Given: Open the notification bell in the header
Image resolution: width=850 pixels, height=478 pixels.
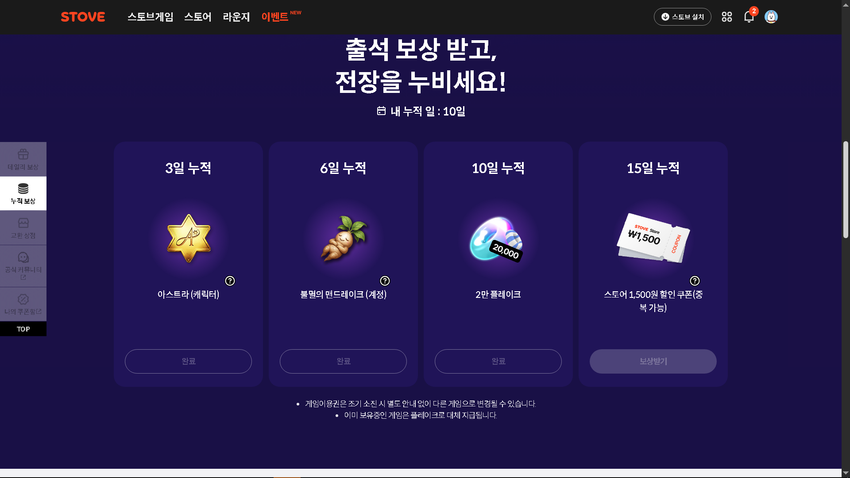Looking at the screenshot, I should coord(749,17).
